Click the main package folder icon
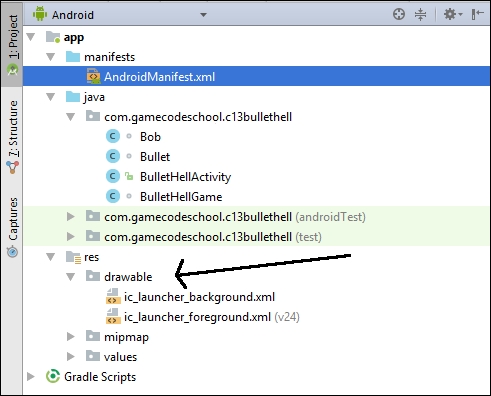491x396 pixels. tap(93, 116)
